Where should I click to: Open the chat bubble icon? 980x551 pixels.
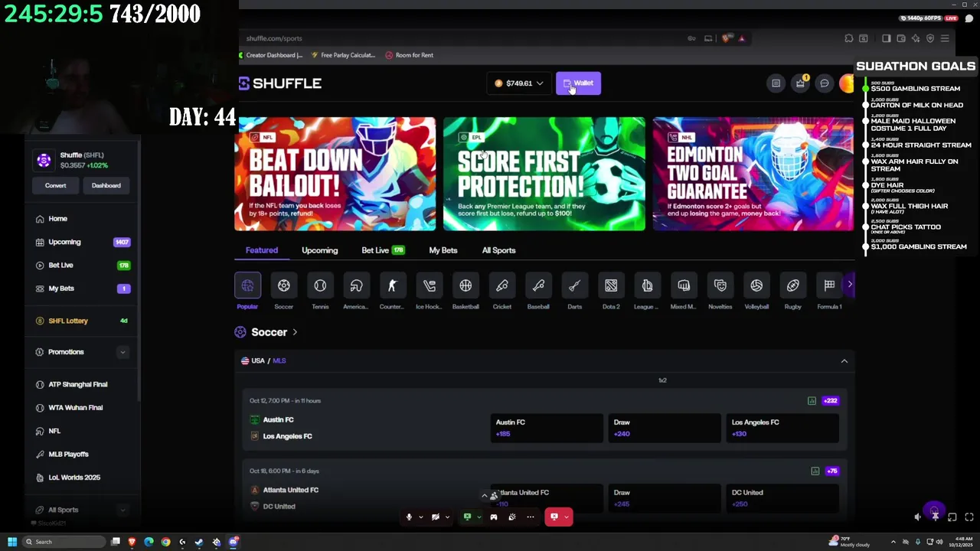click(825, 83)
